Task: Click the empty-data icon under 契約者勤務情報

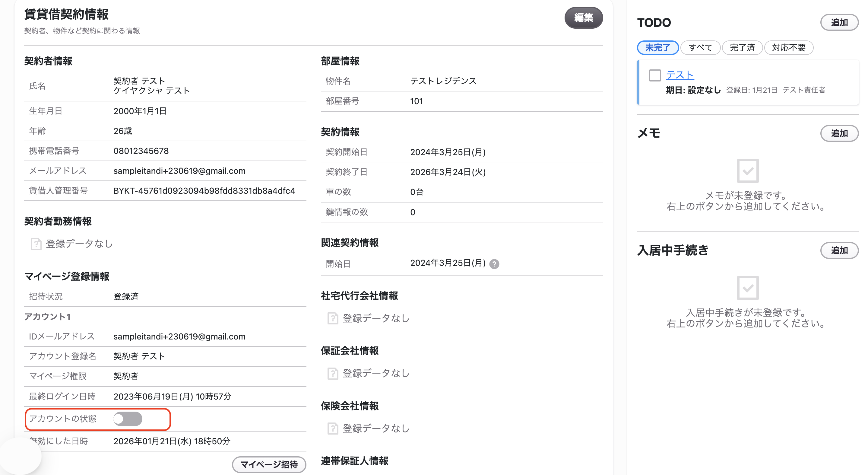Action: click(x=36, y=244)
